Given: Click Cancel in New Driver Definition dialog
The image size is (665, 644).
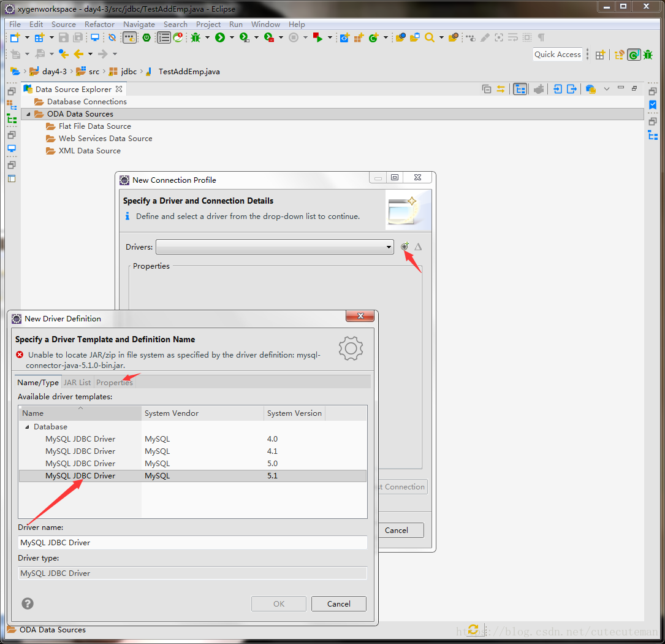Looking at the screenshot, I should pos(338,604).
